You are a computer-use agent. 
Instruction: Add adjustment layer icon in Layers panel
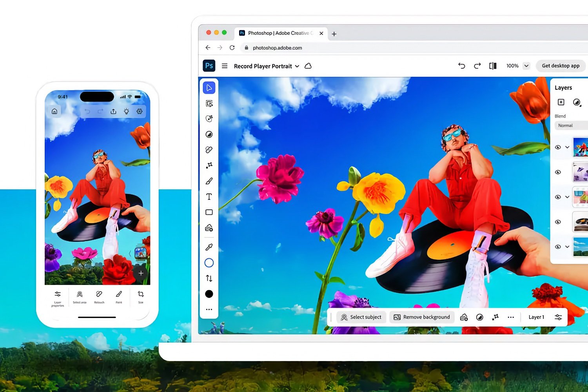(577, 102)
